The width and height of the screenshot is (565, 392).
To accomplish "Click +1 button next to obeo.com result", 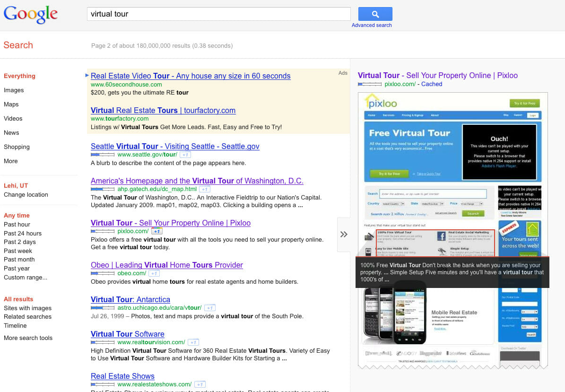I will tap(154, 273).
